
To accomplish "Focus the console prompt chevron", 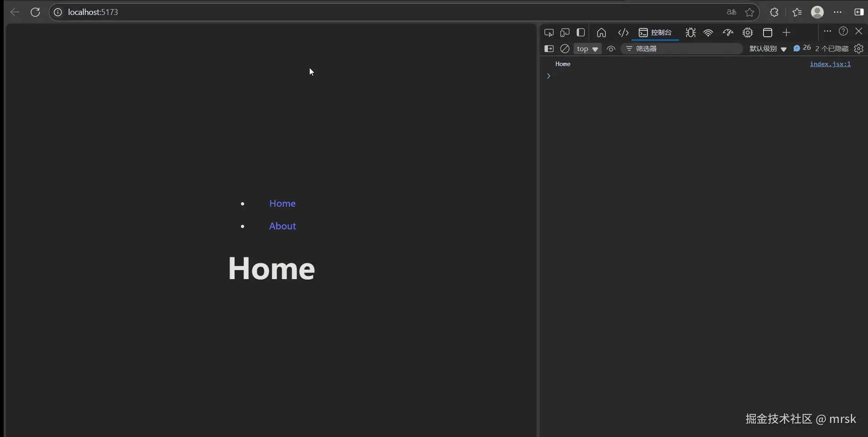I will 548,76.
